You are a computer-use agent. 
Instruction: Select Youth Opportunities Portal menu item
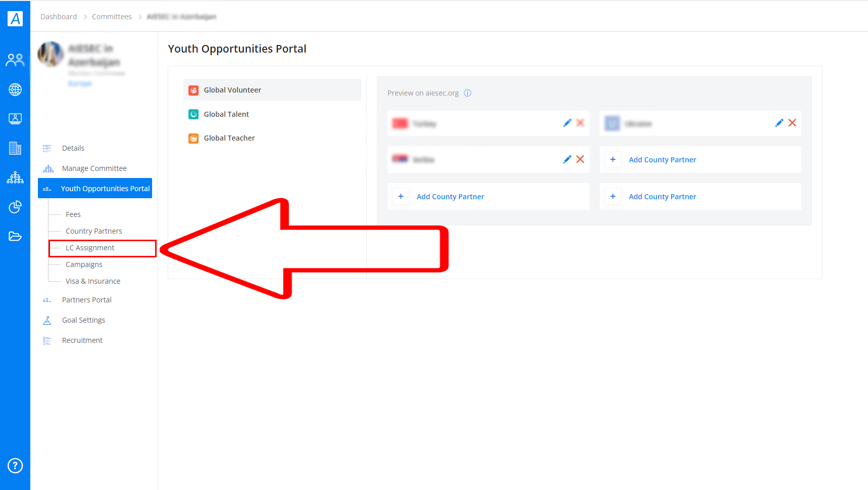tap(95, 188)
